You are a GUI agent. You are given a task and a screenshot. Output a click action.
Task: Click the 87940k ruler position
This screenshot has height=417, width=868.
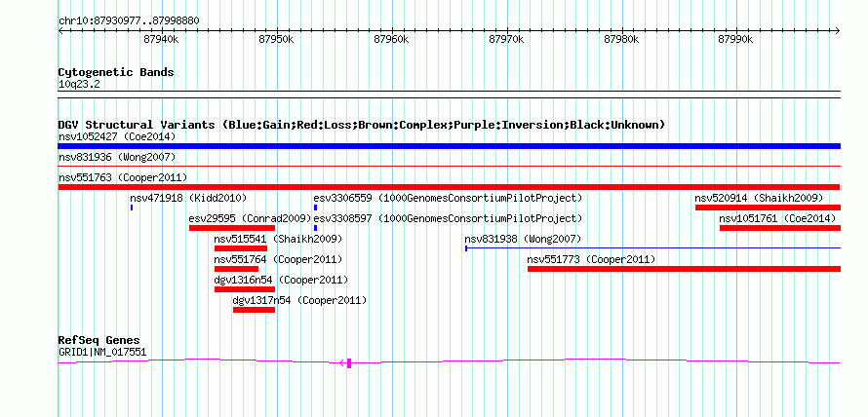[161, 39]
